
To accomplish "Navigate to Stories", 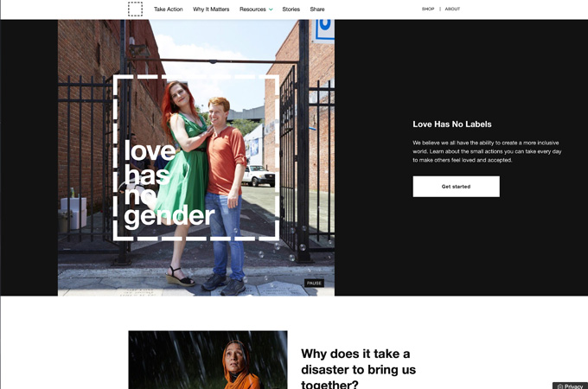I will point(291,9).
